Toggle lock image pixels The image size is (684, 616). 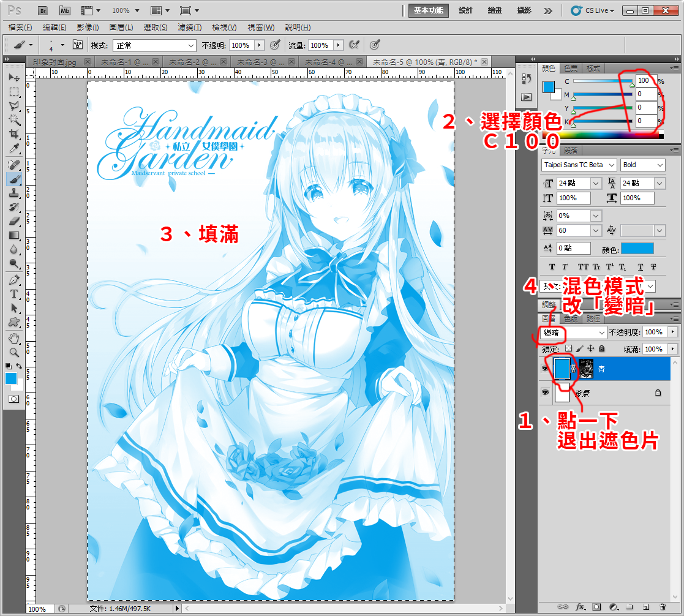pyautogui.click(x=580, y=348)
